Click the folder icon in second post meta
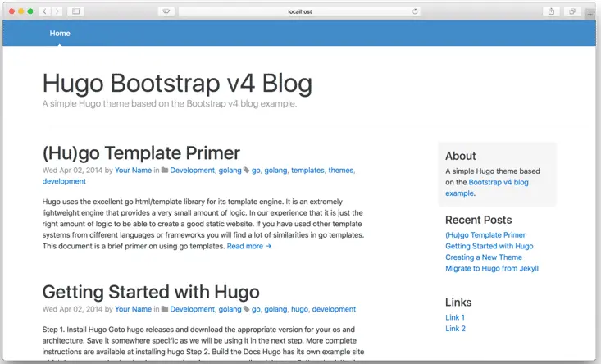 (x=165, y=308)
